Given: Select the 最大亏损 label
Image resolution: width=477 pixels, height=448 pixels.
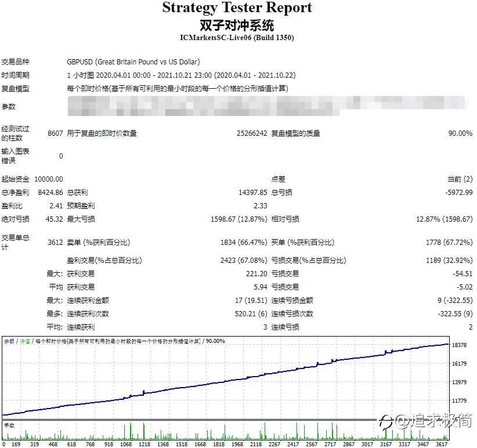Looking at the screenshot, I should [81, 219].
